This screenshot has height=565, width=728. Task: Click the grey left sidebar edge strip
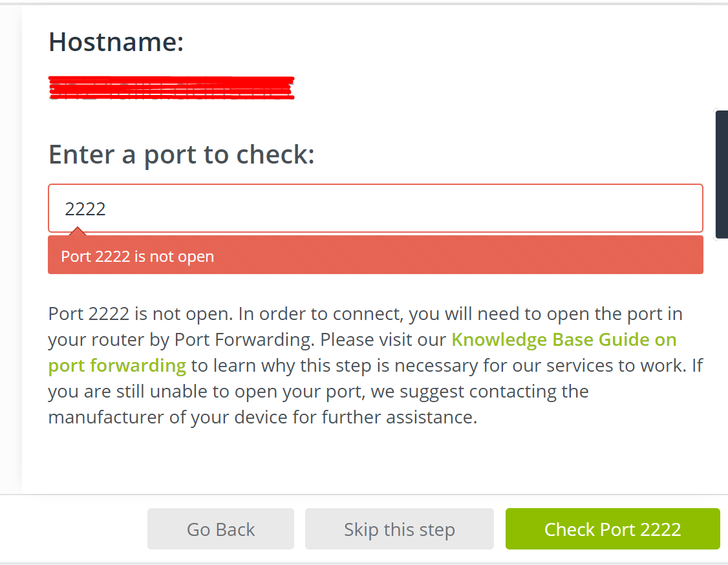10,259
